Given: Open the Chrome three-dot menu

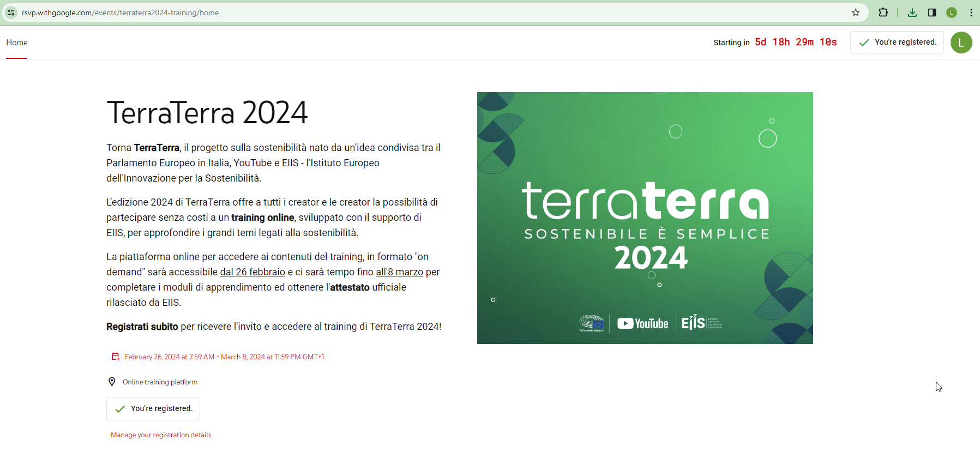Looking at the screenshot, I should (x=971, y=13).
